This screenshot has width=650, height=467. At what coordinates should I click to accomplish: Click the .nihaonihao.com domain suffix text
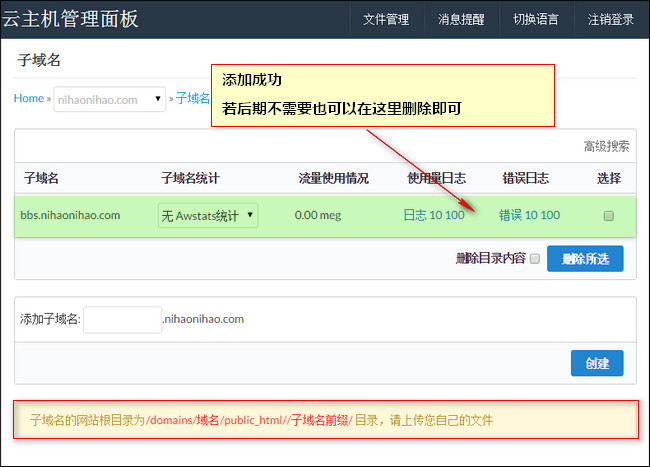point(203,319)
